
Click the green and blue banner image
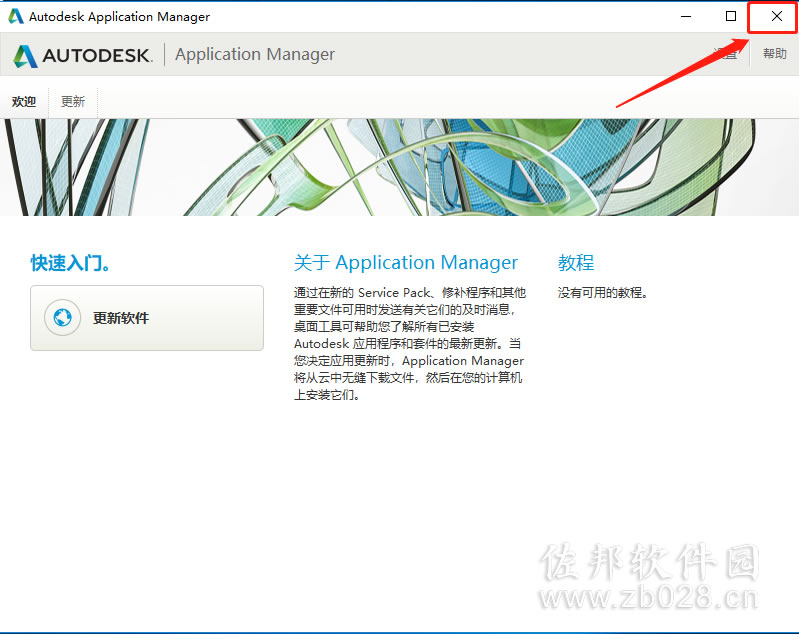400,167
